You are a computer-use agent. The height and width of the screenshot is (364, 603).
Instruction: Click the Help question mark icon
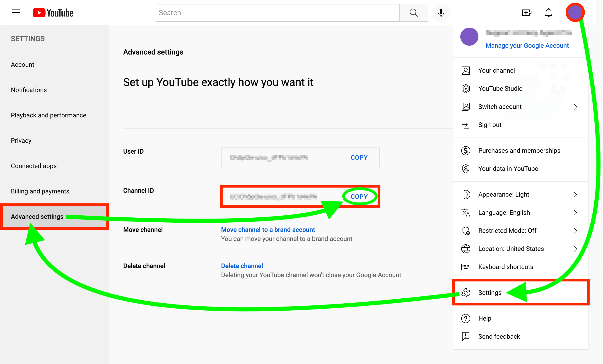point(466,319)
